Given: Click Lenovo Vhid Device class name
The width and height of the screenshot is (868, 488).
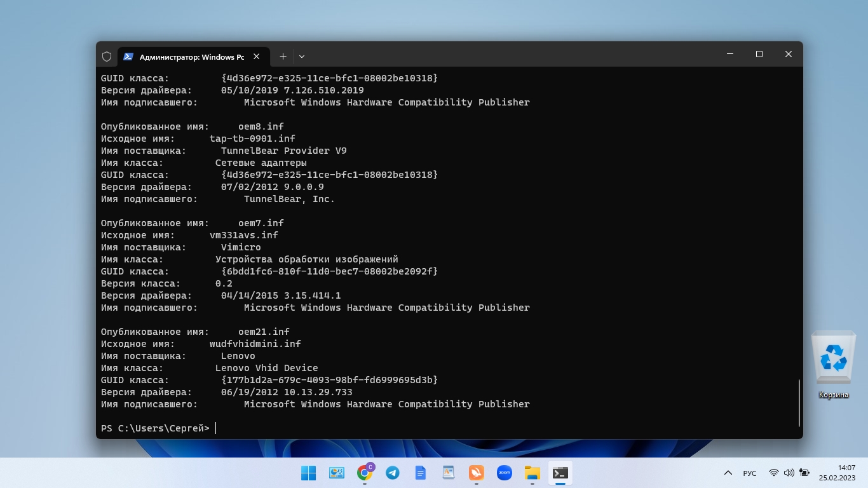Looking at the screenshot, I should tap(267, 368).
